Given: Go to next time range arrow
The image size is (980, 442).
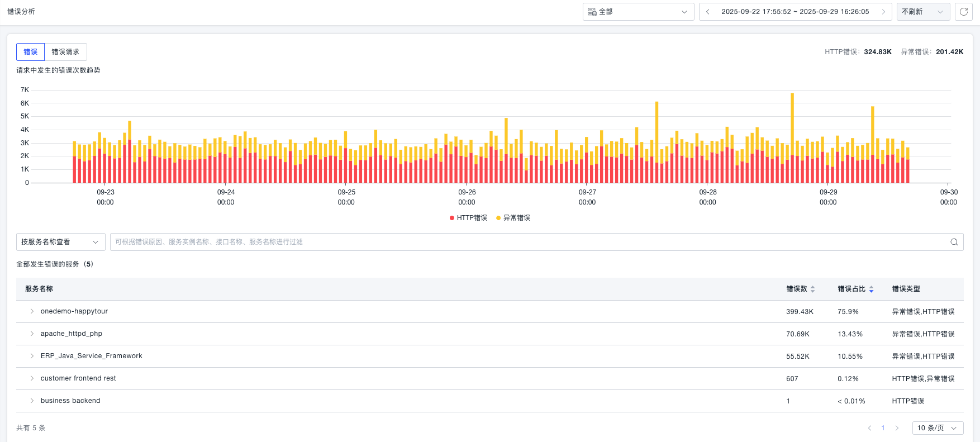Looking at the screenshot, I should point(883,12).
